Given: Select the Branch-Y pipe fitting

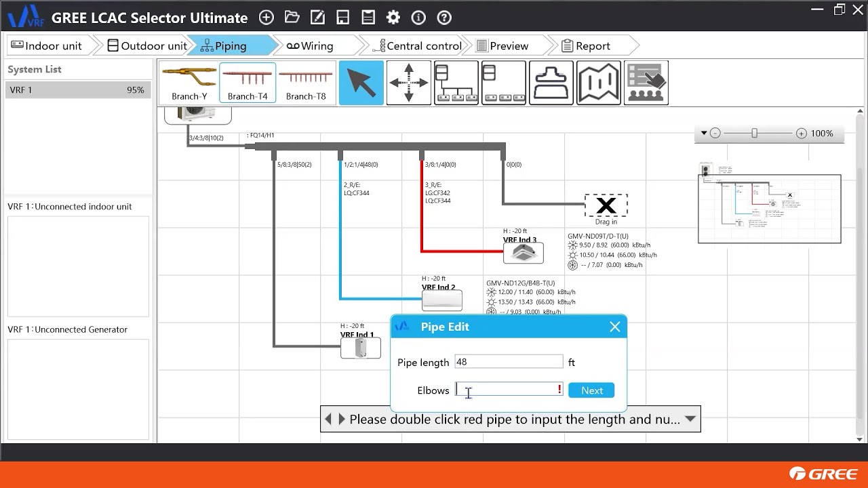Looking at the screenshot, I should coord(189,83).
